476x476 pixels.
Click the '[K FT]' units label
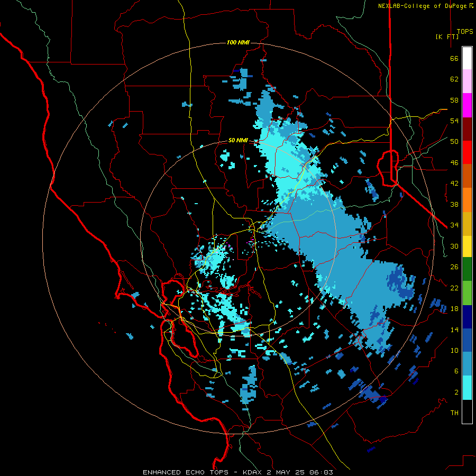(x=447, y=36)
